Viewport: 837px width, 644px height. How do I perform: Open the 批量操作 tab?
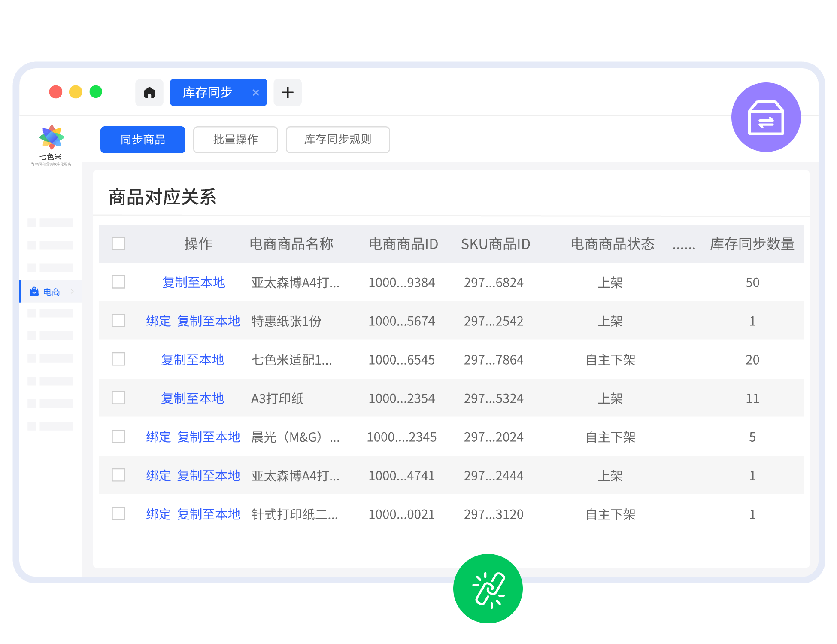pos(235,140)
